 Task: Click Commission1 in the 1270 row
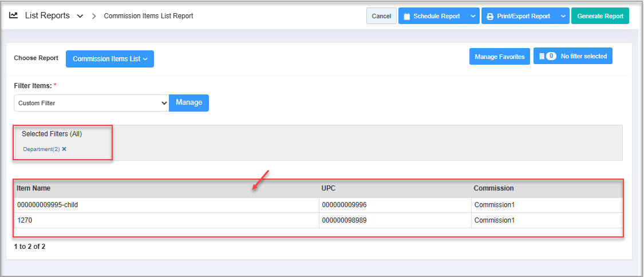[547, 220]
